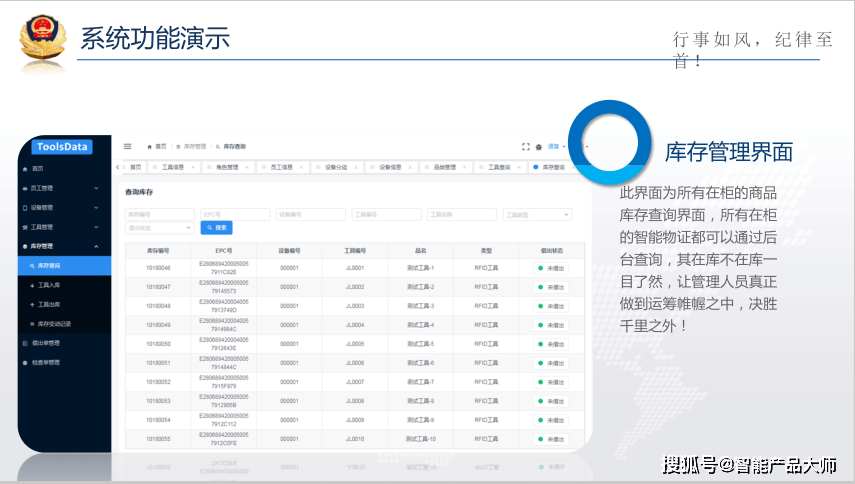The image size is (855, 484).
Task: Click the blue 搜索 search button
Action: click(x=216, y=228)
